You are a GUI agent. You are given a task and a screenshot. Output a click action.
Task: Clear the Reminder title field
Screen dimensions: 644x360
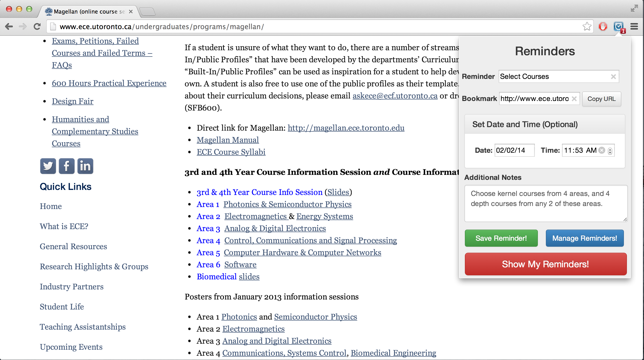[x=613, y=77]
